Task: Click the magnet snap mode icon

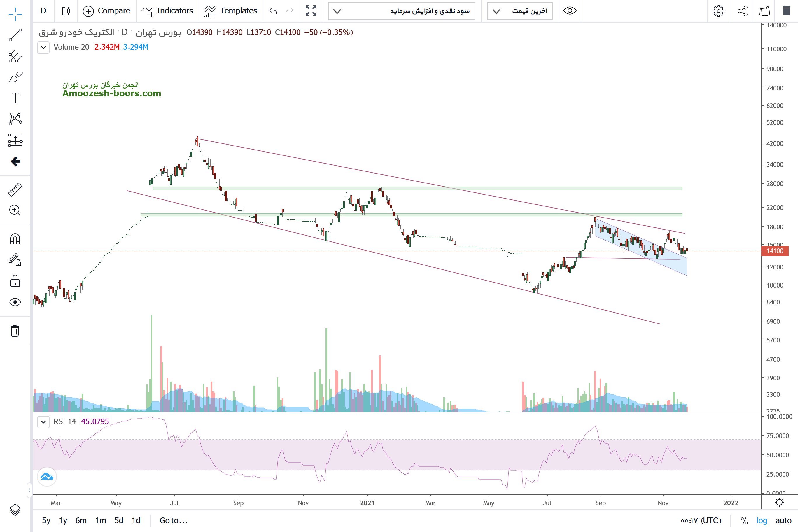Action: pyautogui.click(x=15, y=239)
